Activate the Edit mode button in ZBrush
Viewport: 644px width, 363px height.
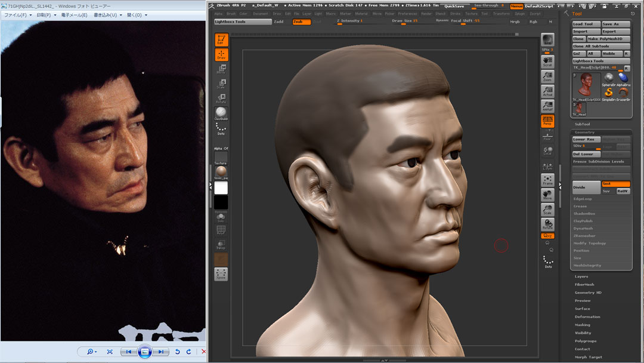(221, 40)
